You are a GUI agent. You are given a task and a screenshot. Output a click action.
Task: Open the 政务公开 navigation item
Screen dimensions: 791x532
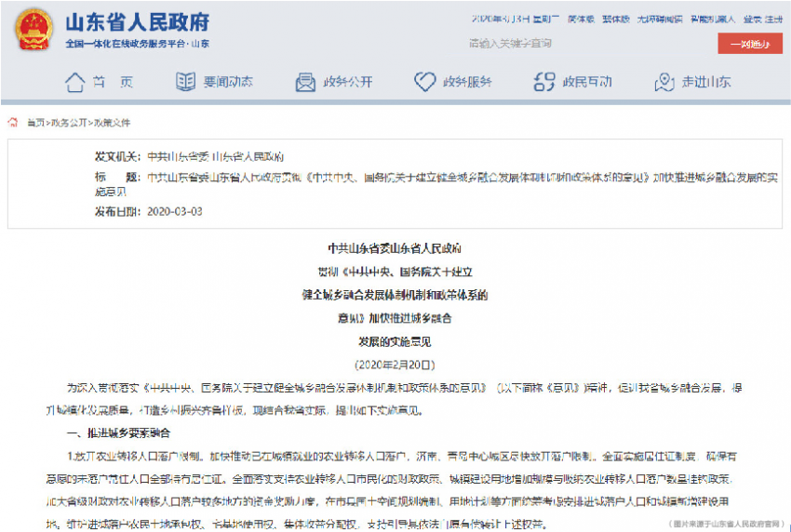[x=348, y=82]
